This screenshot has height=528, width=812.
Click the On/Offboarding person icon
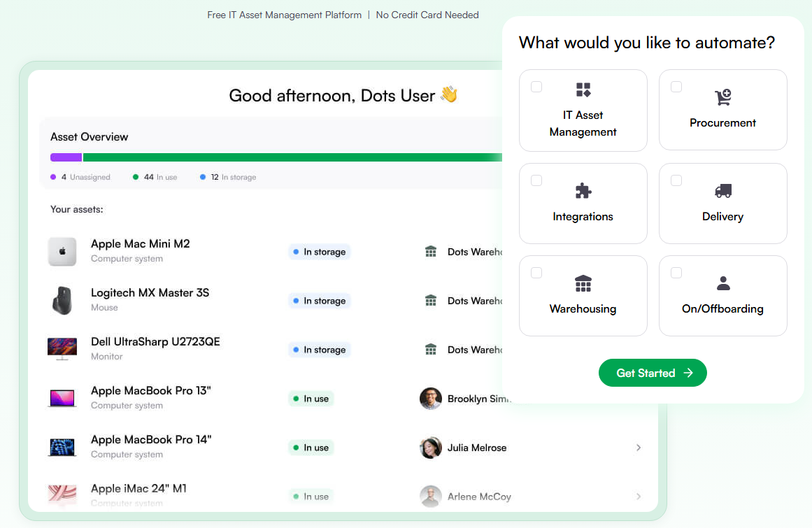[x=723, y=283]
